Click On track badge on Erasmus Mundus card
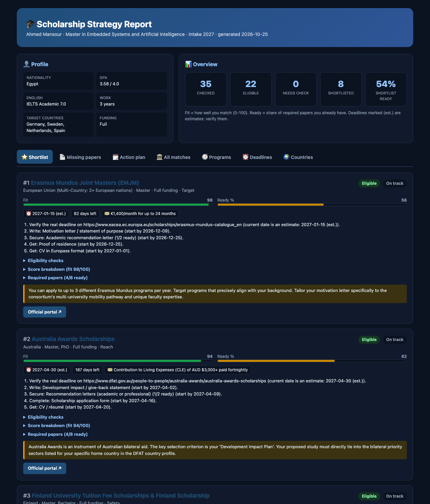Viewport: 430px width, 504px height. pos(395,183)
